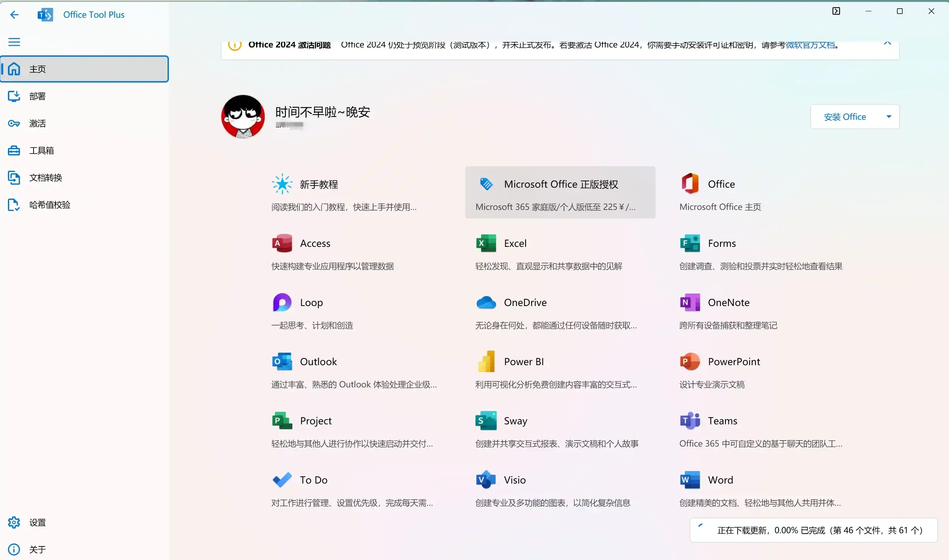Click the Teams icon

point(690,421)
